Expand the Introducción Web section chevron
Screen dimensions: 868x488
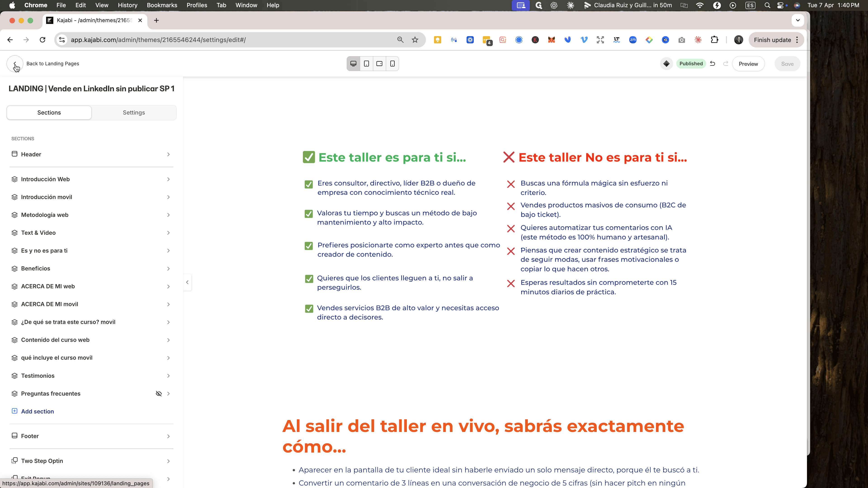pos(168,179)
